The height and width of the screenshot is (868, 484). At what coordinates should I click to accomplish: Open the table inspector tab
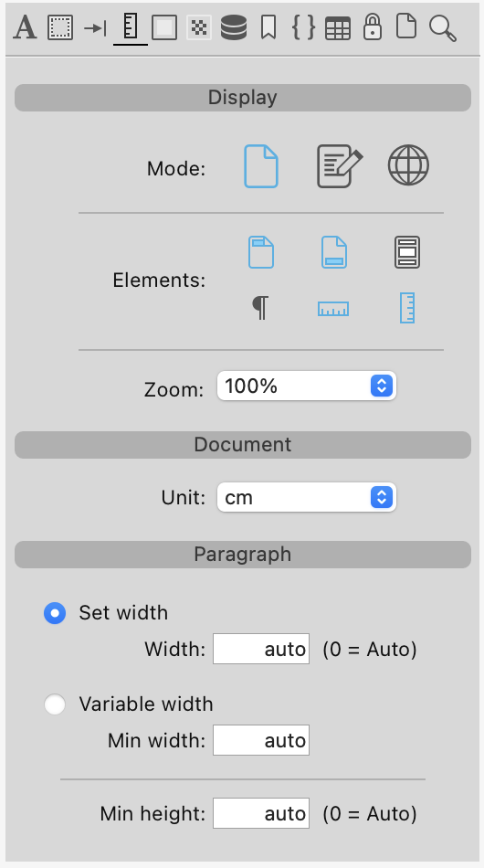click(x=337, y=29)
